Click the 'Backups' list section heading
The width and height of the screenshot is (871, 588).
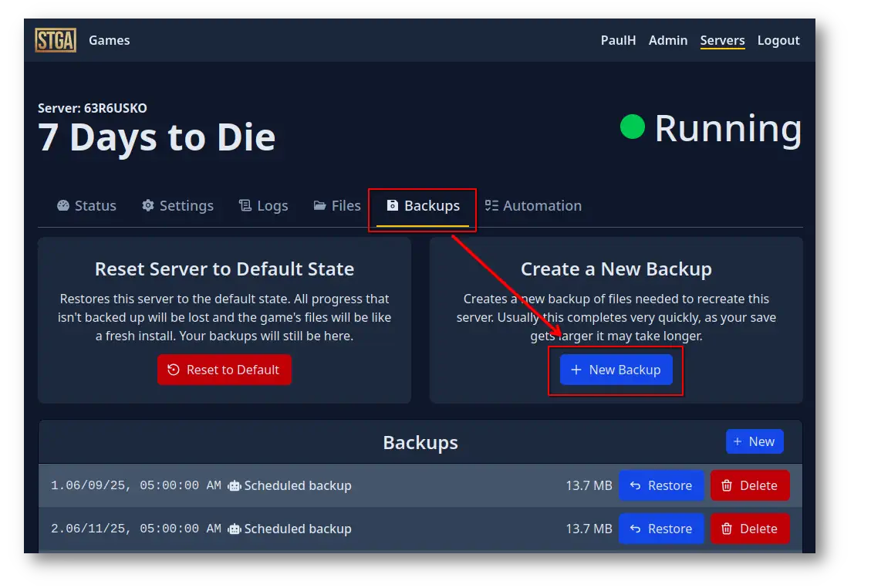(420, 442)
